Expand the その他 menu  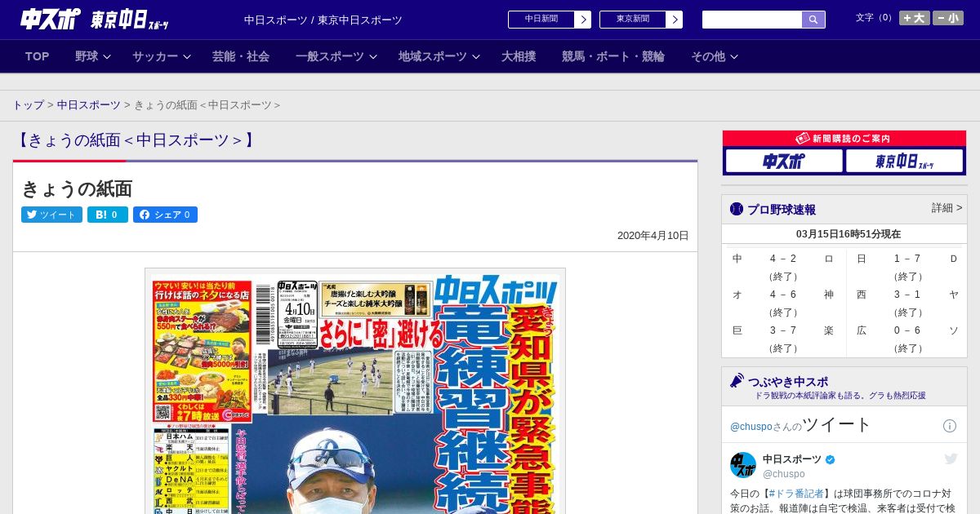click(715, 56)
